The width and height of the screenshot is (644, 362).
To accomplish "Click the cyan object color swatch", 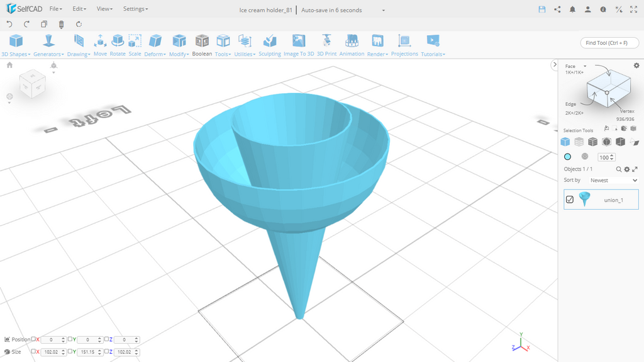I will 568,157.
